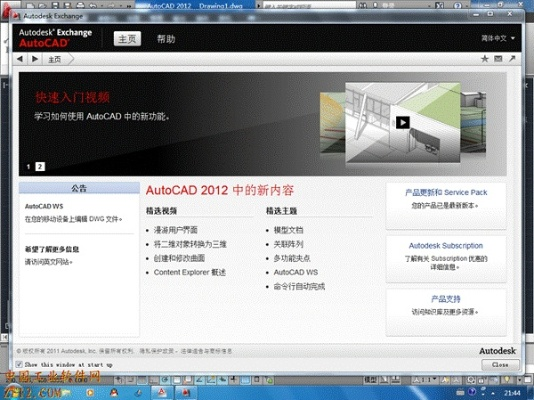Screen dimensions: 534x400
Task: Select the left thumbnail in the video carousel
Action: [x=332, y=123]
